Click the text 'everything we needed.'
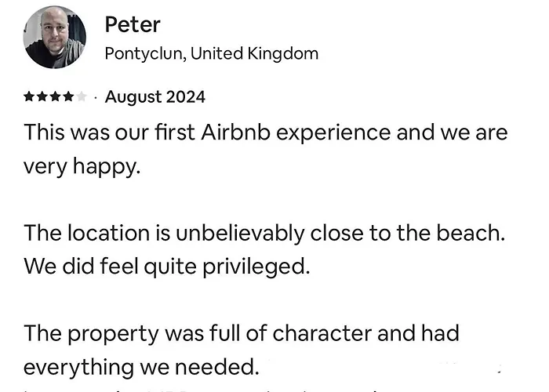The height and width of the screenshot is (392, 549). point(141,368)
